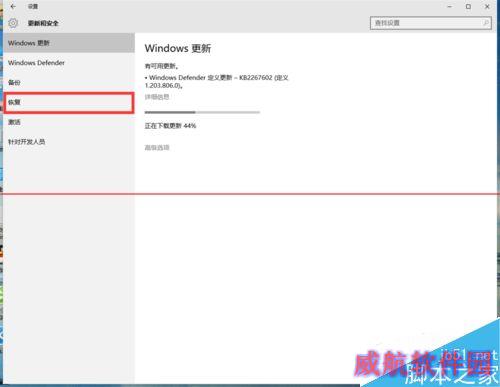Screen dimensions: 500x387
Task: Open Windows Defender settings page
Action: (x=69, y=63)
